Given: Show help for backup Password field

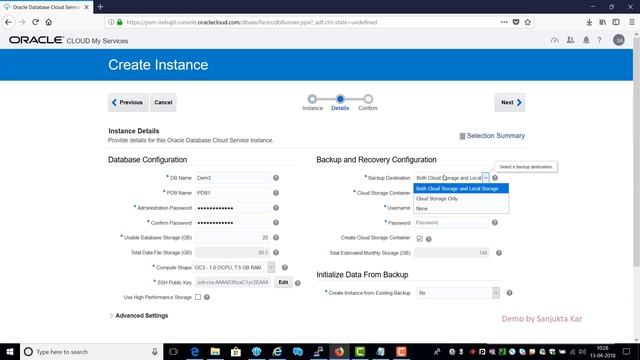Looking at the screenshot, I should click(x=495, y=222).
